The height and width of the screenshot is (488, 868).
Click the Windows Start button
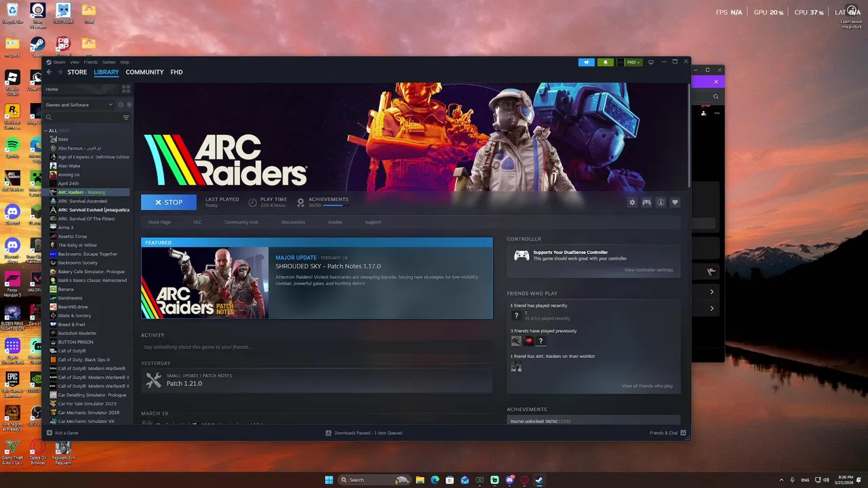point(329,480)
